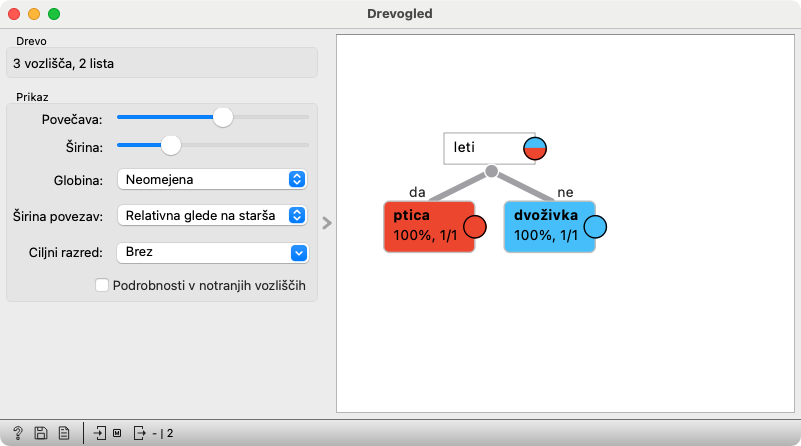Click the input arrow icon in status bar
Viewport: 801px width, 446px height.
[x=101, y=433]
